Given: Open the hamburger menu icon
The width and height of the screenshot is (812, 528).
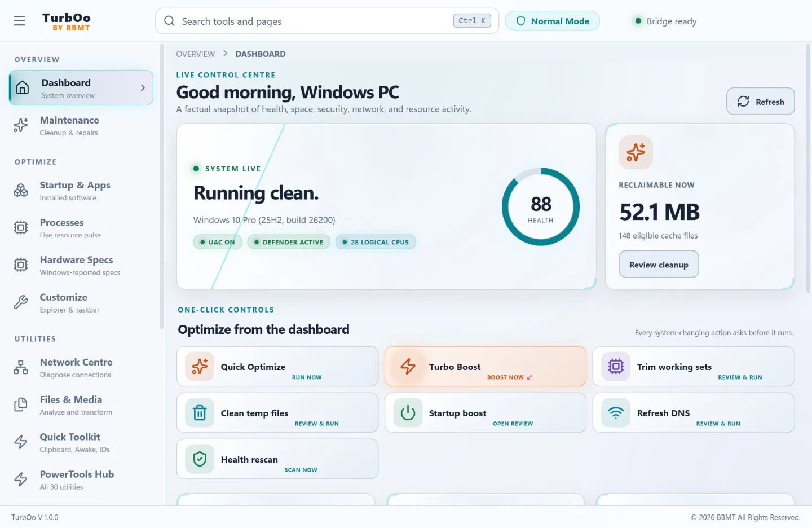Looking at the screenshot, I should click(20, 21).
